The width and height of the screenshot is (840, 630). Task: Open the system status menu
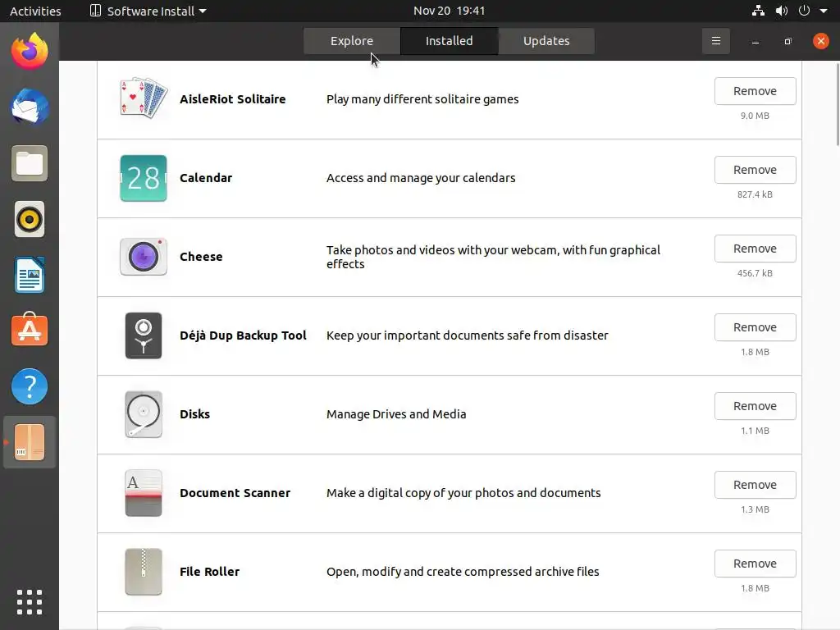804,11
